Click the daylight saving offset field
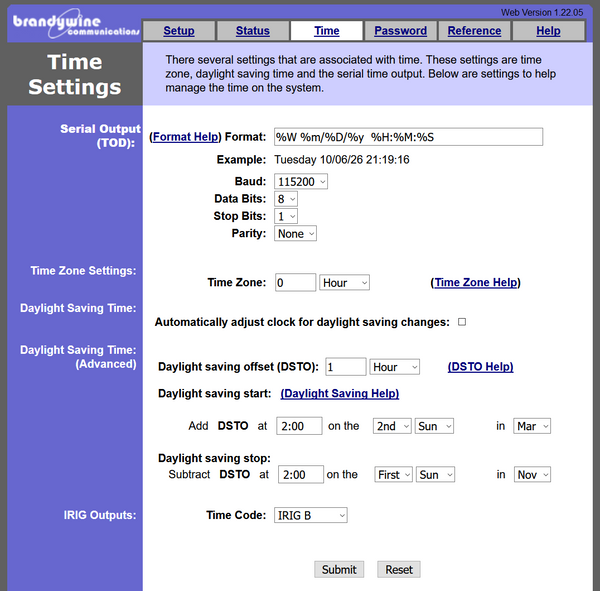The height and width of the screenshot is (591, 600). coord(346,367)
